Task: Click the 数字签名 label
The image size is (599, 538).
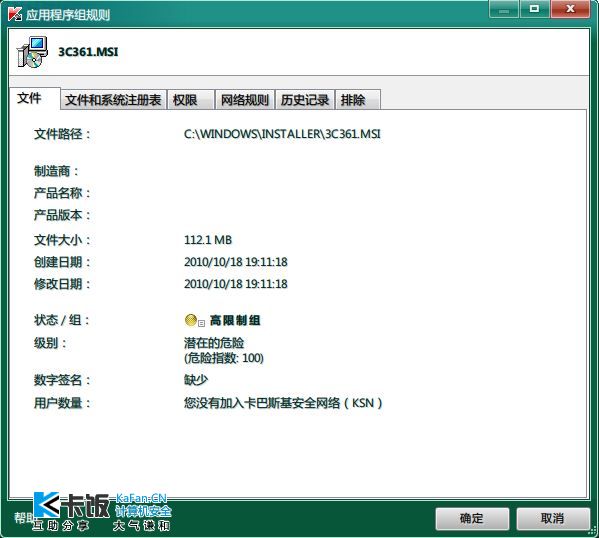Action: point(62,380)
